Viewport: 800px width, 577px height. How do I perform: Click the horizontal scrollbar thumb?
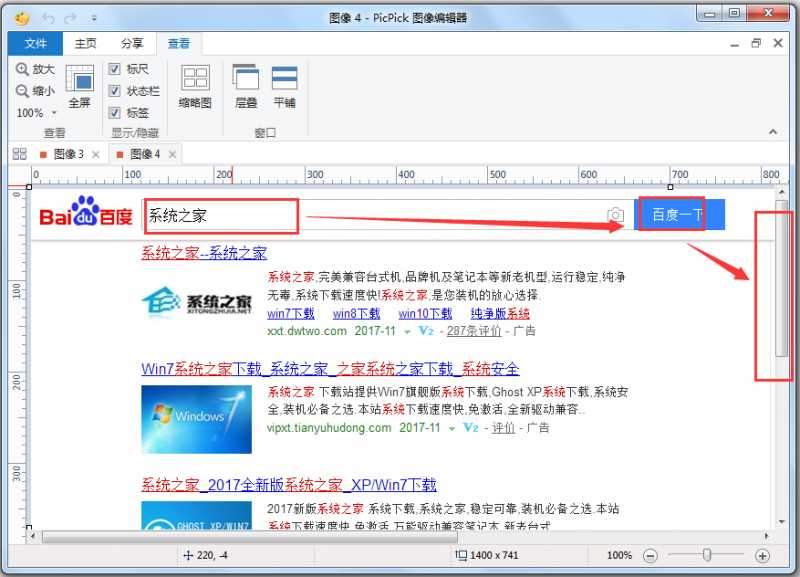[250, 537]
